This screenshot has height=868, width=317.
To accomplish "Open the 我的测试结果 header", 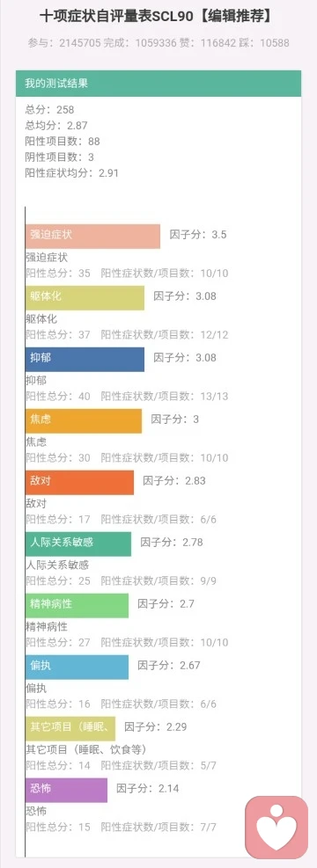I will [158, 84].
